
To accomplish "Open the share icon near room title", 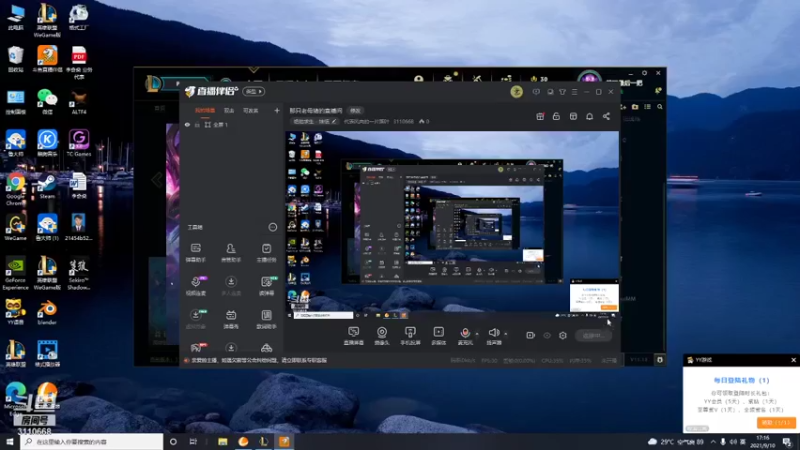I will 606,116.
